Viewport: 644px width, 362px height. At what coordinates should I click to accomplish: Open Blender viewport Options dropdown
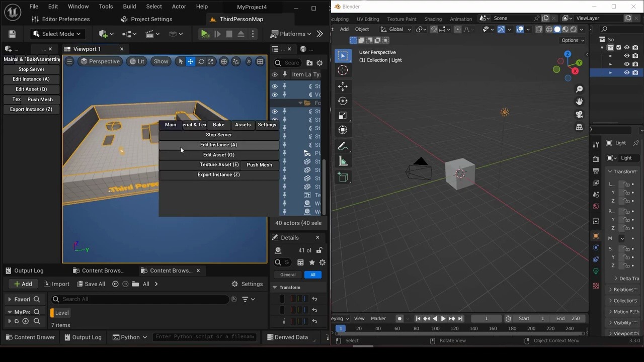pyautogui.click(x=573, y=40)
